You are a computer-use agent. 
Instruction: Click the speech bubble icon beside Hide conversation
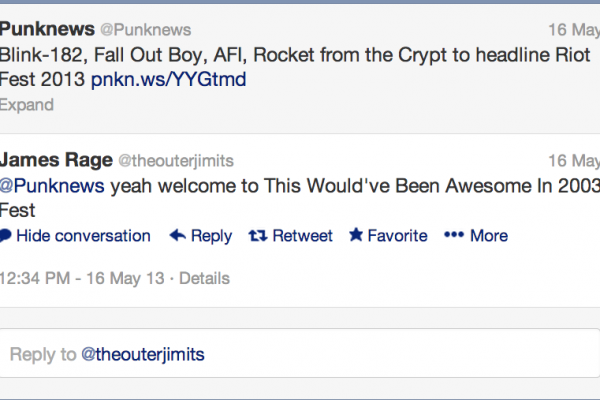(x=6, y=236)
